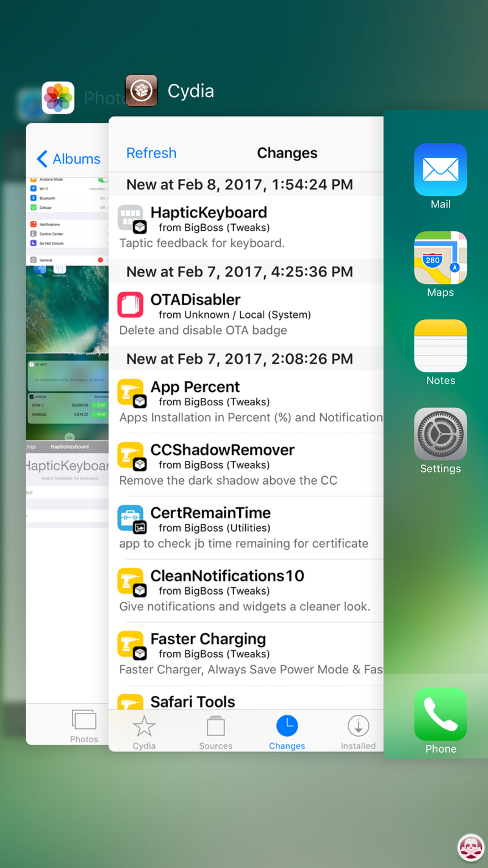Tap the CCShadowRemover package icon
488x868 pixels.
coord(131,457)
